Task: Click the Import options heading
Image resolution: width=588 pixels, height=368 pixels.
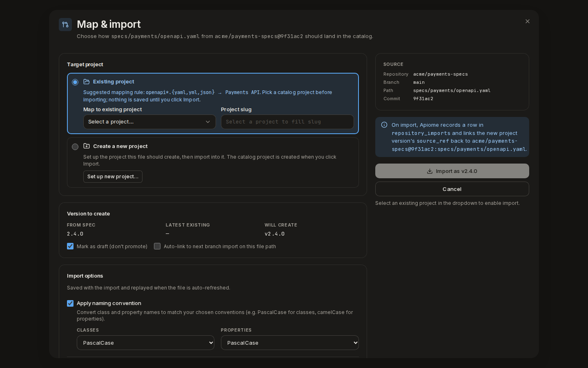Action: 85,276
